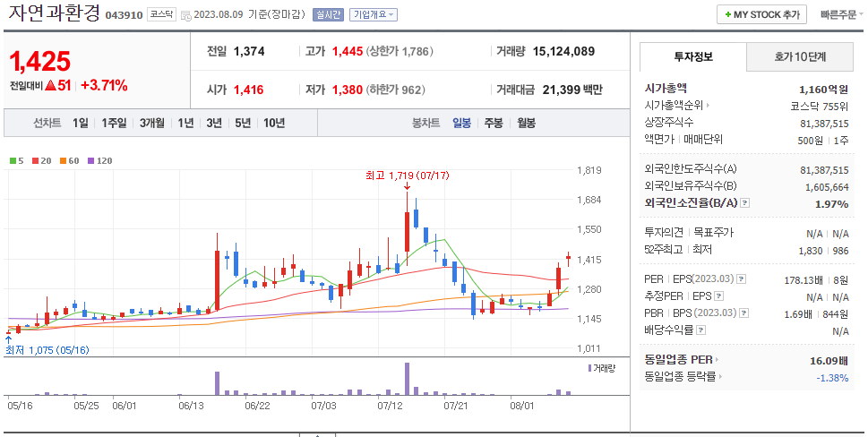The width and height of the screenshot is (868, 437).
Task: Click the 고가 value 1,445
Action: 348,51
